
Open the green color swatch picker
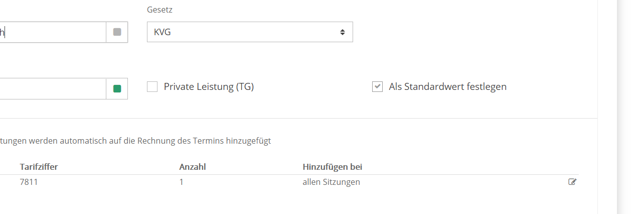117,89
